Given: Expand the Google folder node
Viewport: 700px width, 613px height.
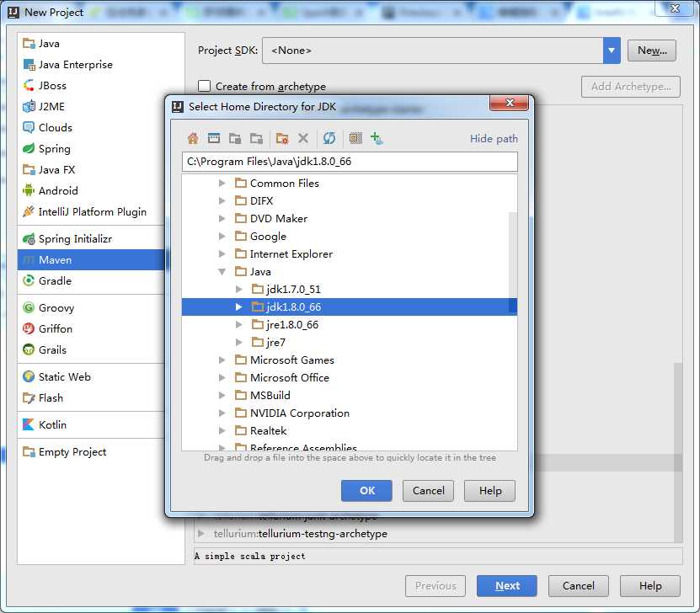Looking at the screenshot, I should 222,236.
